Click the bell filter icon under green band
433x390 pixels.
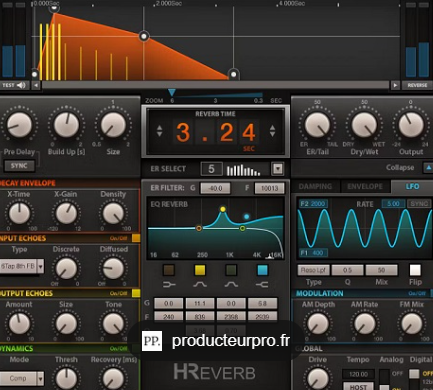click(231, 284)
